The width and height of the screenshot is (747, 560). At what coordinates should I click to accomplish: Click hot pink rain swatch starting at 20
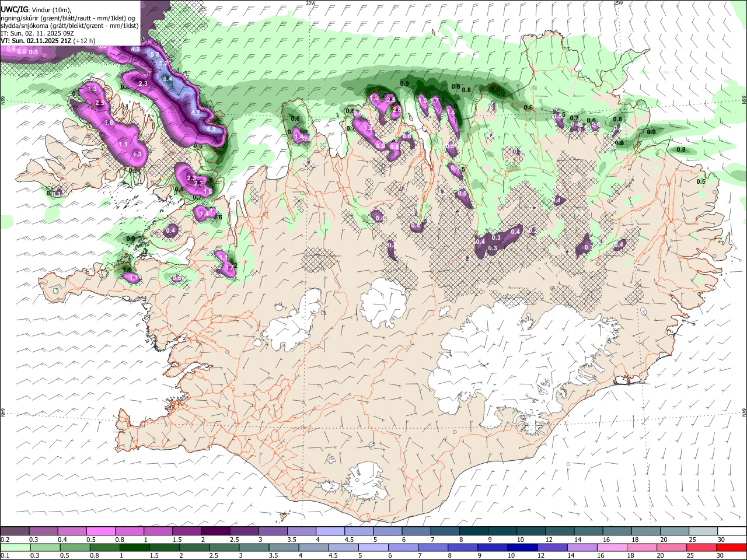672,548
